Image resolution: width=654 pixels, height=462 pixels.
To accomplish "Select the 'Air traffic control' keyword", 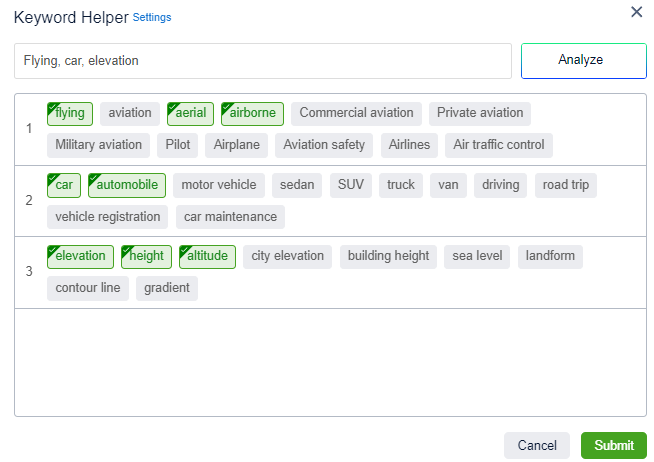I will click(498, 145).
